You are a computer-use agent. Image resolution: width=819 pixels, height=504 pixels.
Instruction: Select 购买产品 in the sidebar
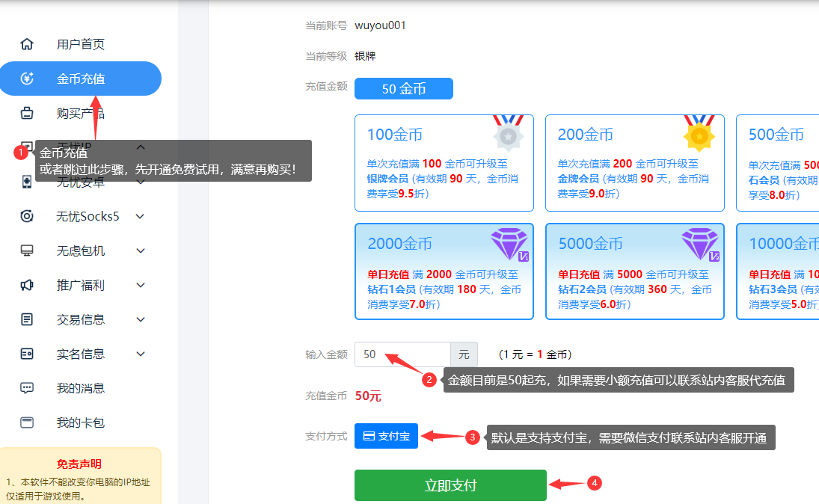(x=82, y=113)
